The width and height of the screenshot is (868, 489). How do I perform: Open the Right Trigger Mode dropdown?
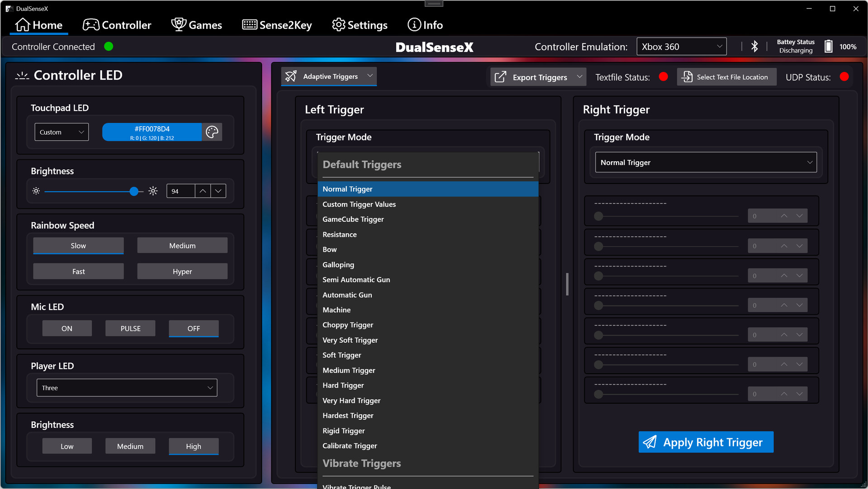click(706, 163)
